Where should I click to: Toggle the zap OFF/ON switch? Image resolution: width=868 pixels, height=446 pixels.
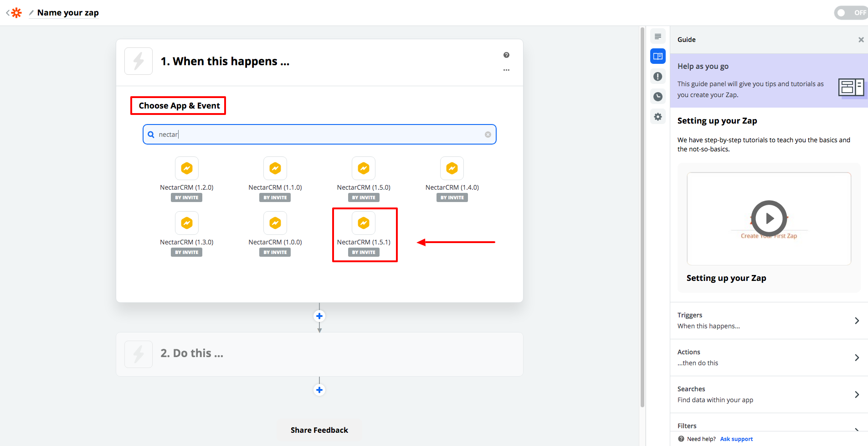(x=851, y=13)
